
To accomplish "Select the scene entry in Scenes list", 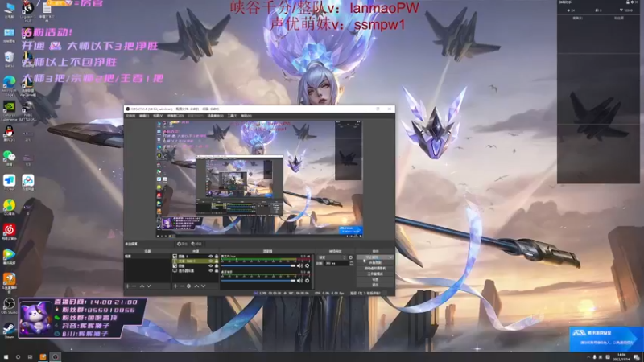I will (x=147, y=257).
